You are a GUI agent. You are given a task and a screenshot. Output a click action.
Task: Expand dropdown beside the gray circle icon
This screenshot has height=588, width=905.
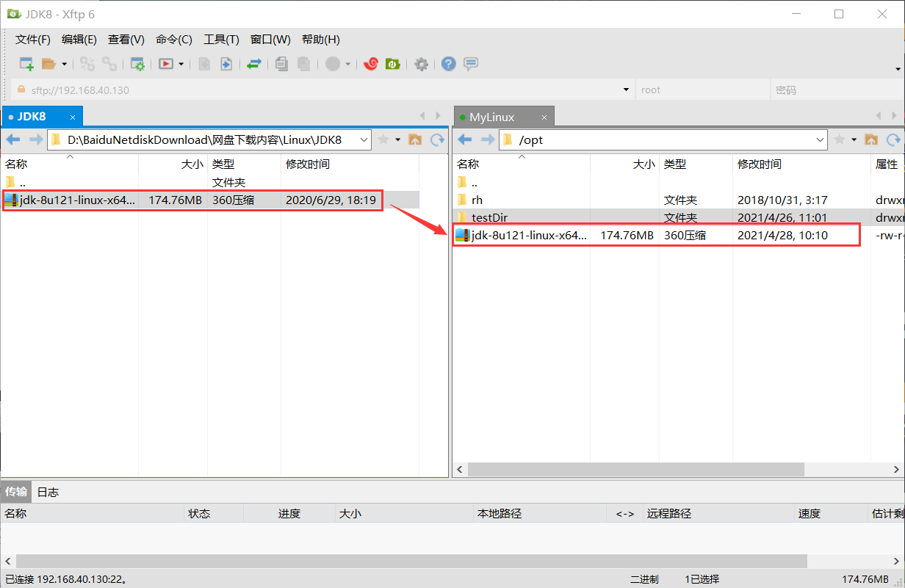(x=347, y=64)
